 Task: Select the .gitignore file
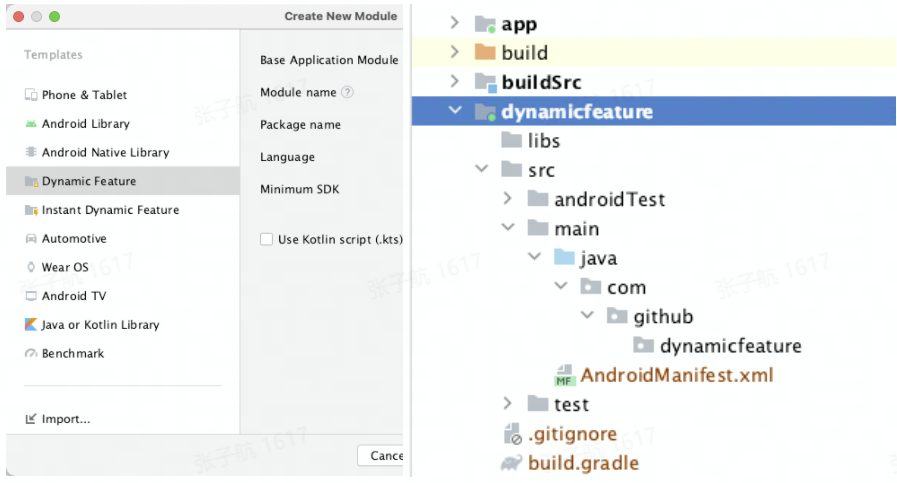pyautogui.click(x=572, y=434)
